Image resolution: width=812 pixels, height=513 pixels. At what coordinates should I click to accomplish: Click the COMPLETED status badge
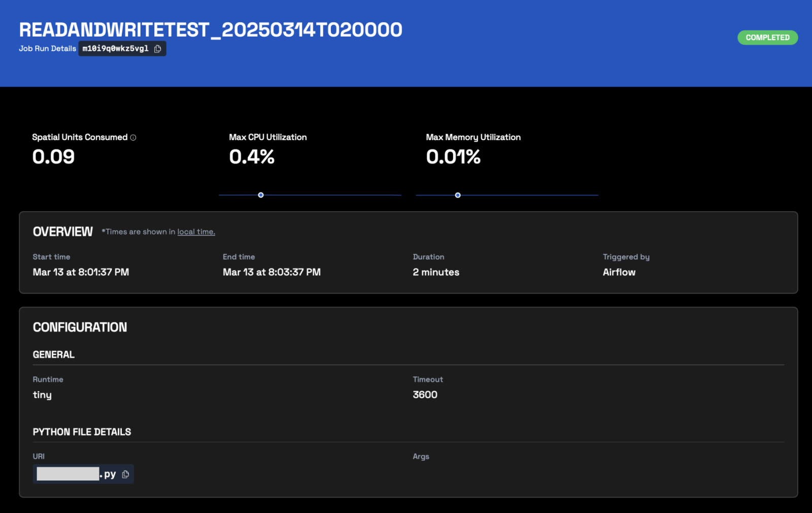[767, 38]
